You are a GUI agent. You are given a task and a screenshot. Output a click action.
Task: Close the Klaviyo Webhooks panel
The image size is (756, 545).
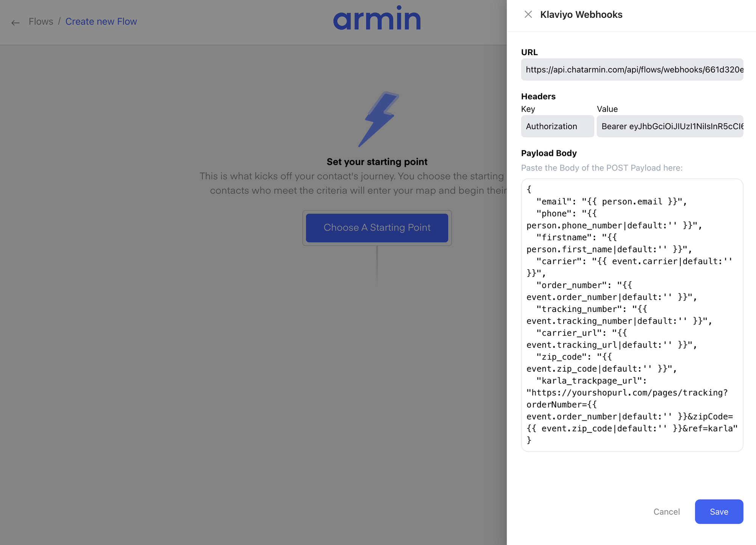[x=528, y=14]
